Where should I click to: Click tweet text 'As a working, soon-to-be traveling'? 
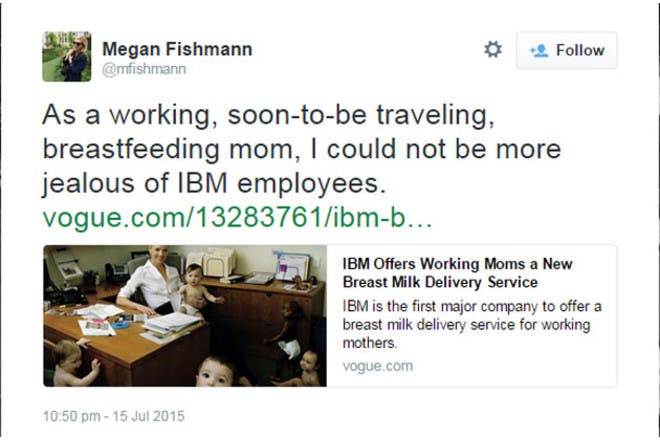tap(268, 115)
